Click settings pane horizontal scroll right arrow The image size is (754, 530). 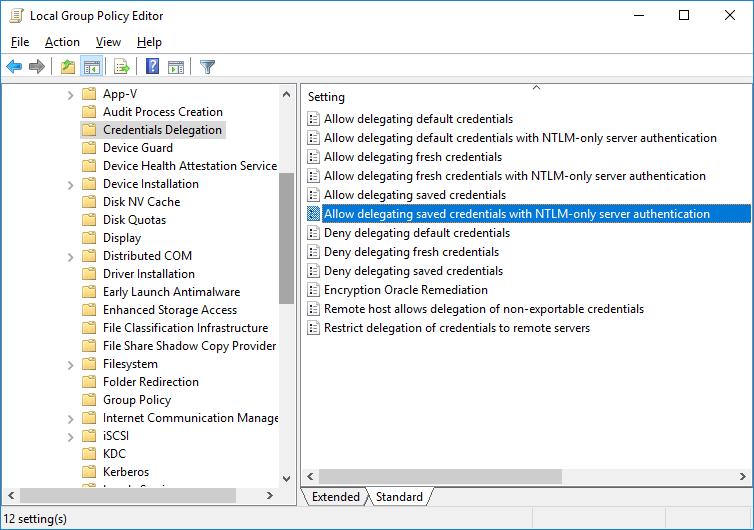click(742, 477)
